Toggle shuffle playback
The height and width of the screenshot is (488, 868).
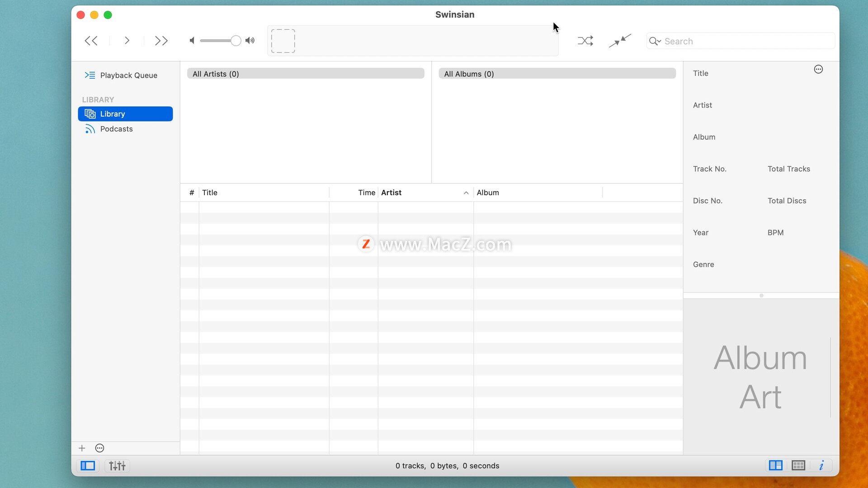(585, 41)
